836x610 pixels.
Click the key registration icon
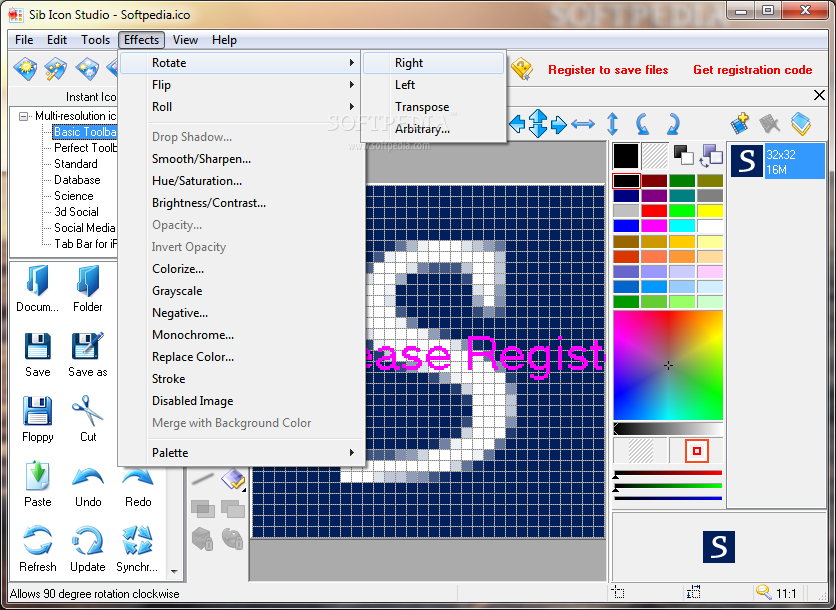(x=522, y=69)
